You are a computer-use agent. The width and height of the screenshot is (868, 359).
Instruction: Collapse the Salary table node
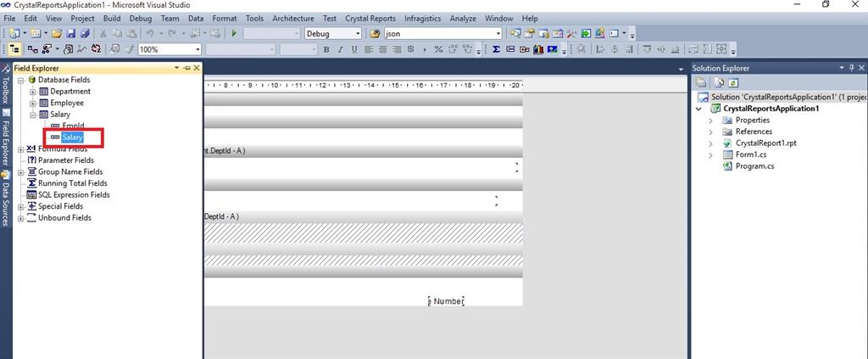click(x=33, y=115)
